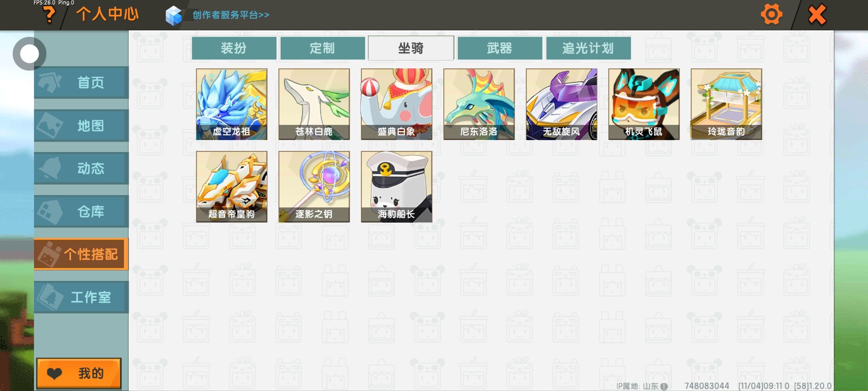Select the 苍林白鹿 white deer mount
This screenshot has width=868, height=391.
(314, 104)
